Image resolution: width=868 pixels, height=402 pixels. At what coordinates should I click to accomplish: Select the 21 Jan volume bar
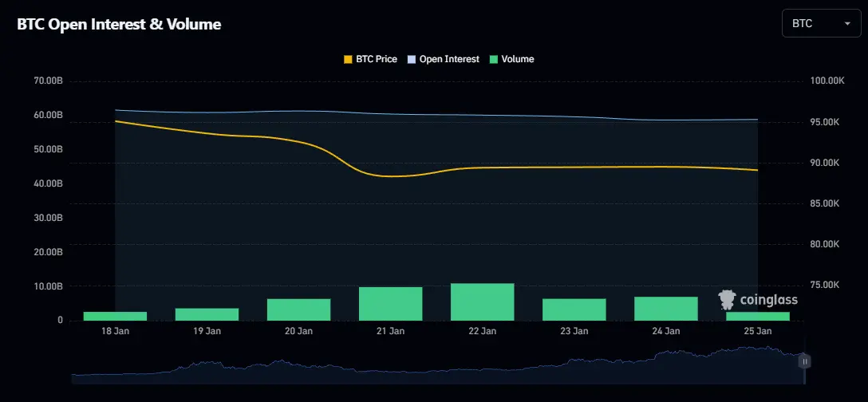click(x=391, y=304)
